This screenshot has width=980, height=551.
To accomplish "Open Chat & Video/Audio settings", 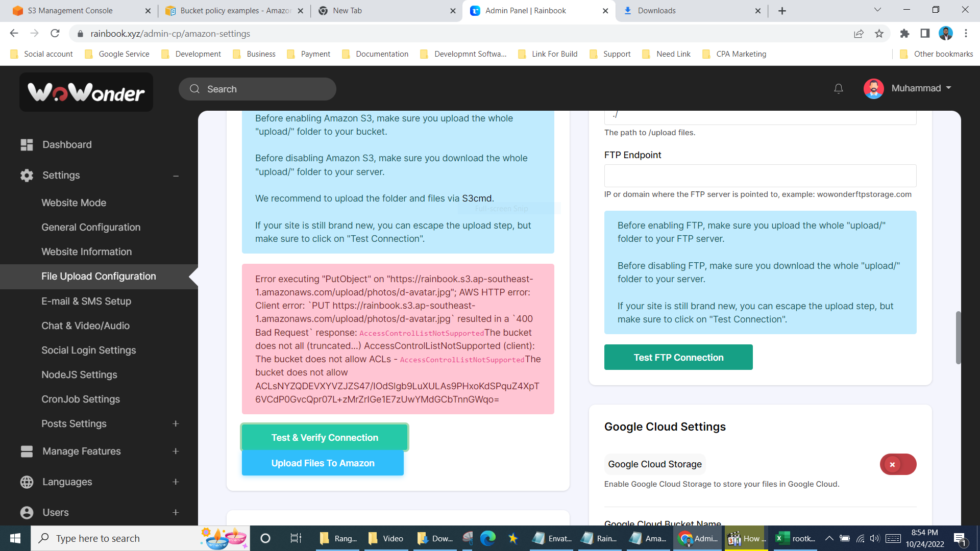I will (86, 326).
